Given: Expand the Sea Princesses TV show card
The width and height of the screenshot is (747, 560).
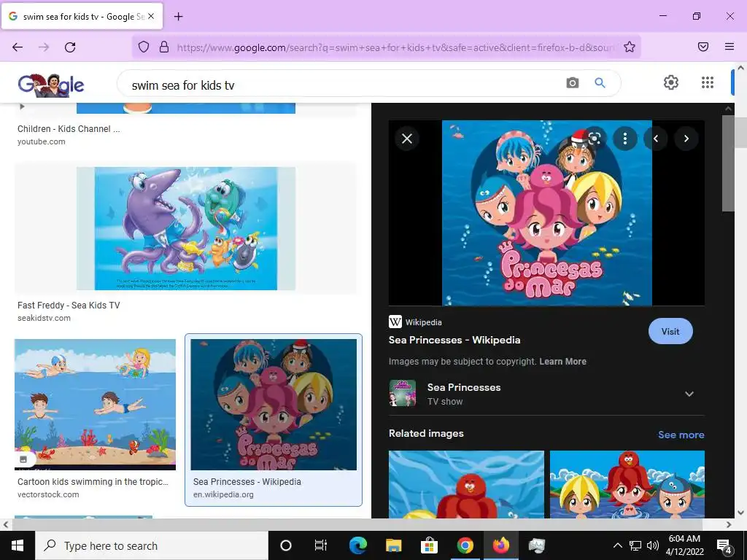Looking at the screenshot, I should click(x=689, y=394).
